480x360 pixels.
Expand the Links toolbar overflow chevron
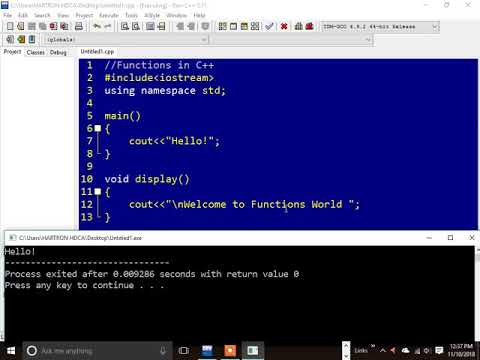click(373, 346)
